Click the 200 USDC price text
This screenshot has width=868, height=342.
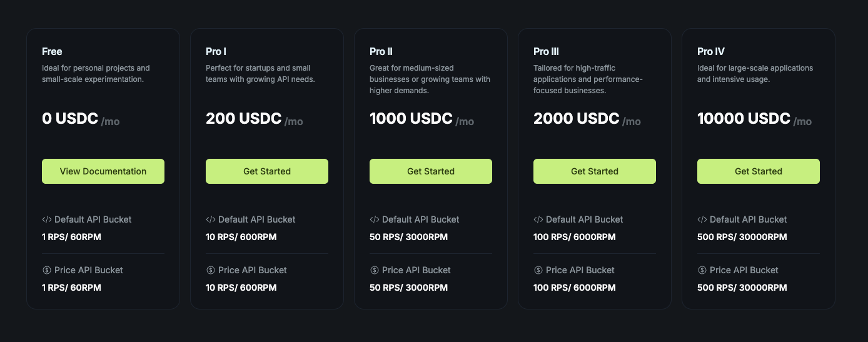243,119
